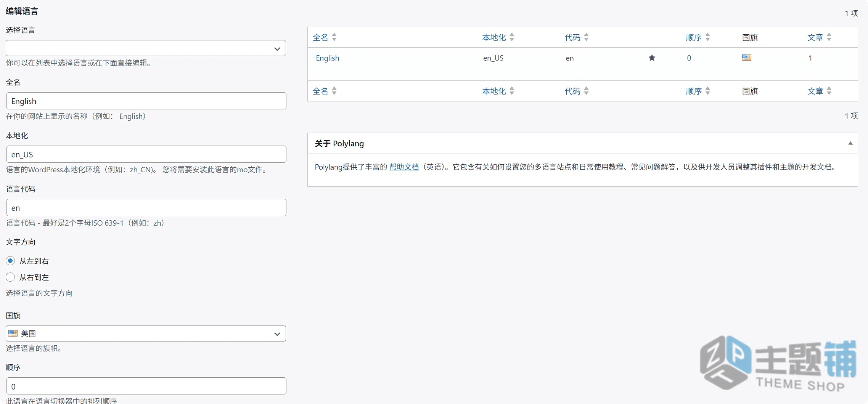This screenshot has height=404, width=868.
Task: Sort by 全名 in the bottom table footer
Action: [x=325, y=91]
